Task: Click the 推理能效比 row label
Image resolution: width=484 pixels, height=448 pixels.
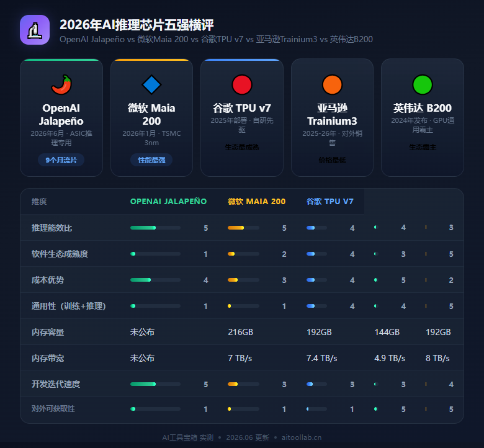Action: (52, 228)
